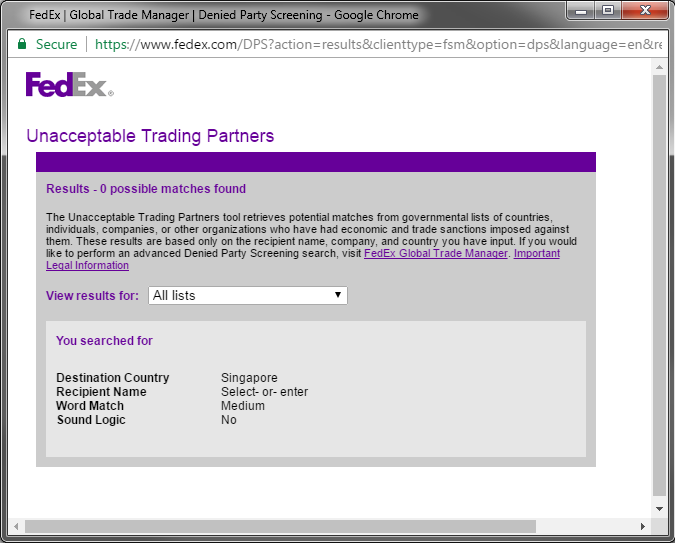The width and height of the screenshot is (675, 543).
Task: Click the 'View results for:' label
Action: point(93,296)
